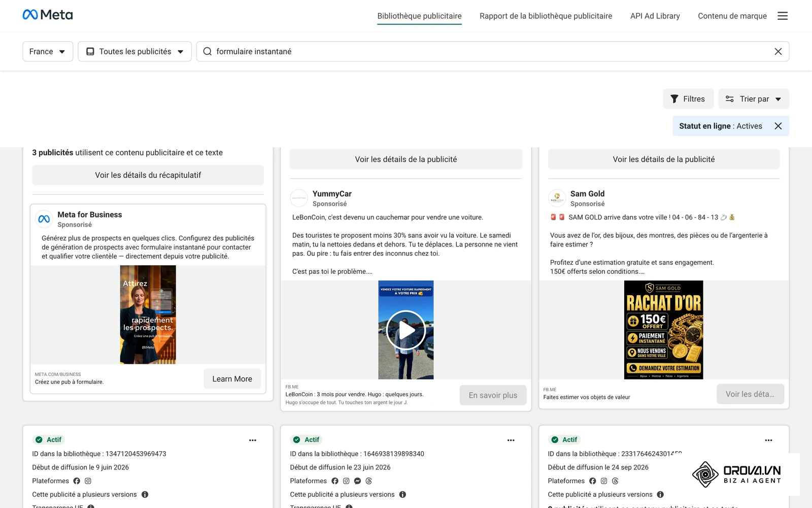This screenshot has height=508, width=812.
Task: Open three-dot menu on the third Actif card
Action: coord(768,440)
